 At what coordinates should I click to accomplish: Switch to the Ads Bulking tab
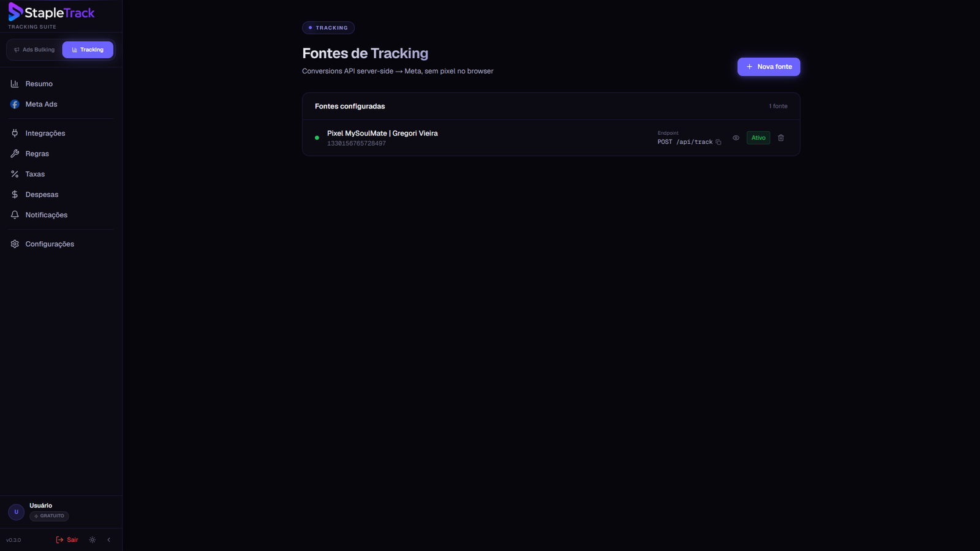click(34, 50)
